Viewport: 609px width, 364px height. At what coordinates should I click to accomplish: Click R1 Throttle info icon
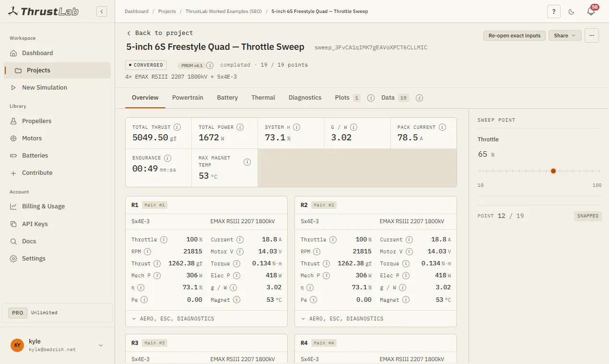pos(164,239)
